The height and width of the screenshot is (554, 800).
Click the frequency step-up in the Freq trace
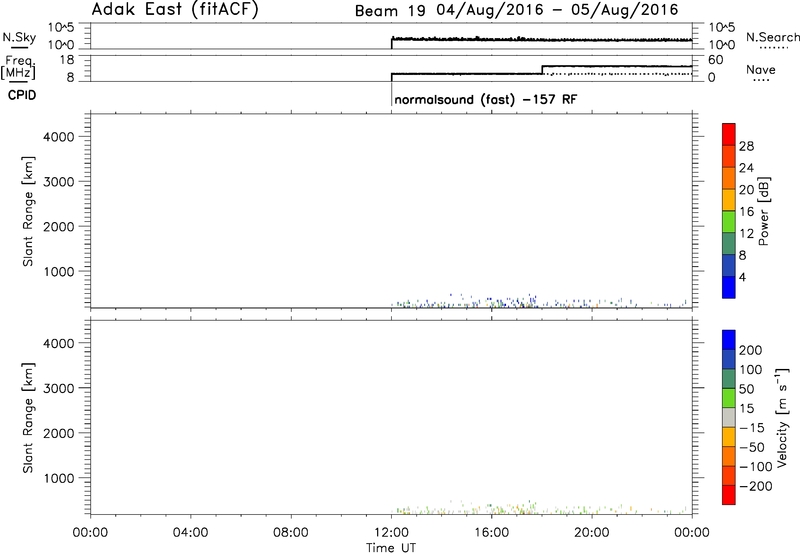click(x=542, y=70)
